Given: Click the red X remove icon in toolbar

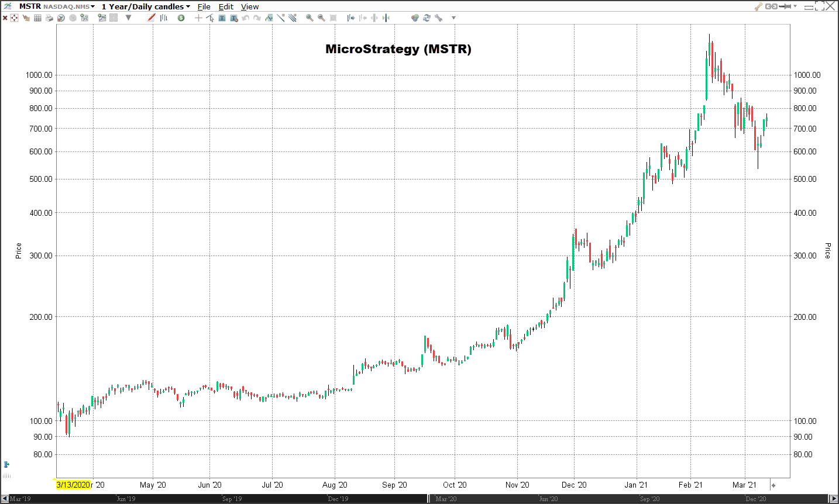Looking at the screenshot, I should [5, 18].
